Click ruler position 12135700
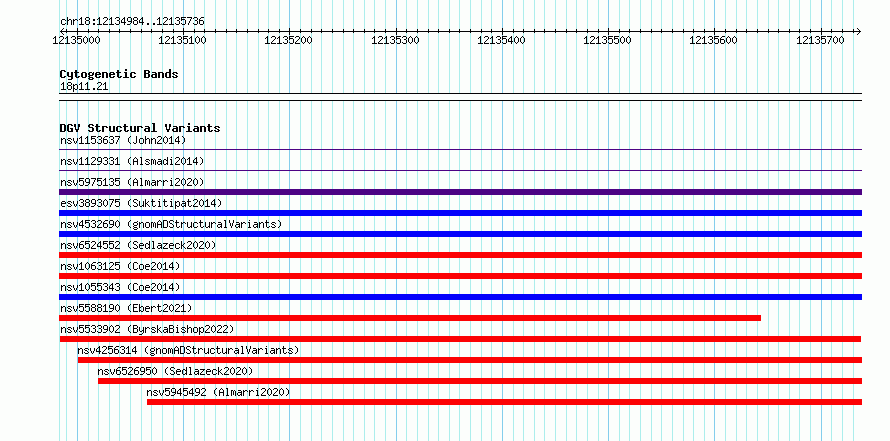Image resolution: width=890 pixels, height=441 pixels. click(821, 40)
